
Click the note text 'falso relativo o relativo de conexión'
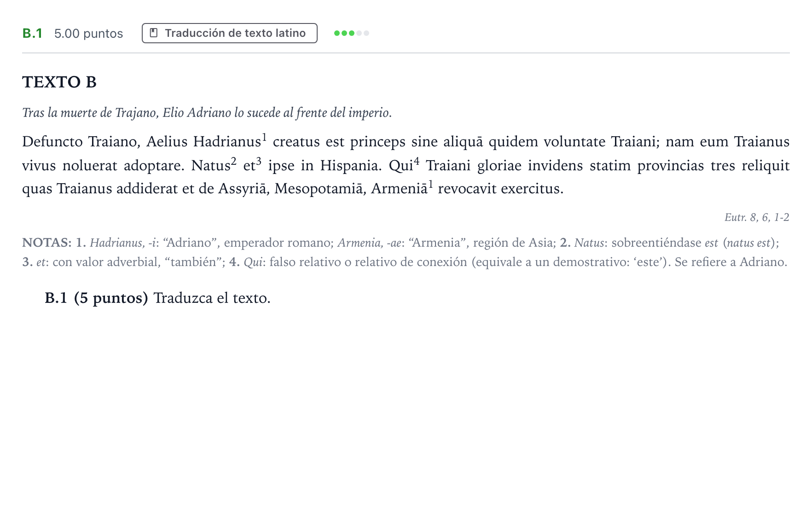click(x=368, y=262)
